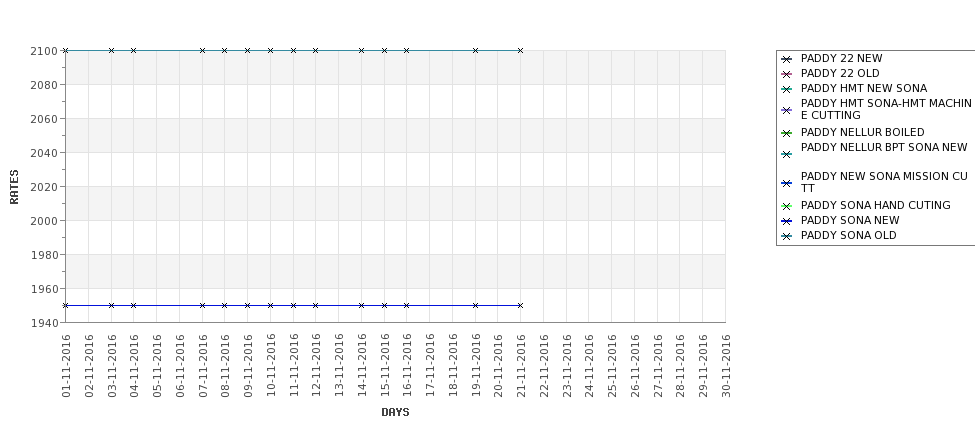Click the PADDY SONA NEW legend marker
This screenshot has width=975, height=429.
point(786,221)
